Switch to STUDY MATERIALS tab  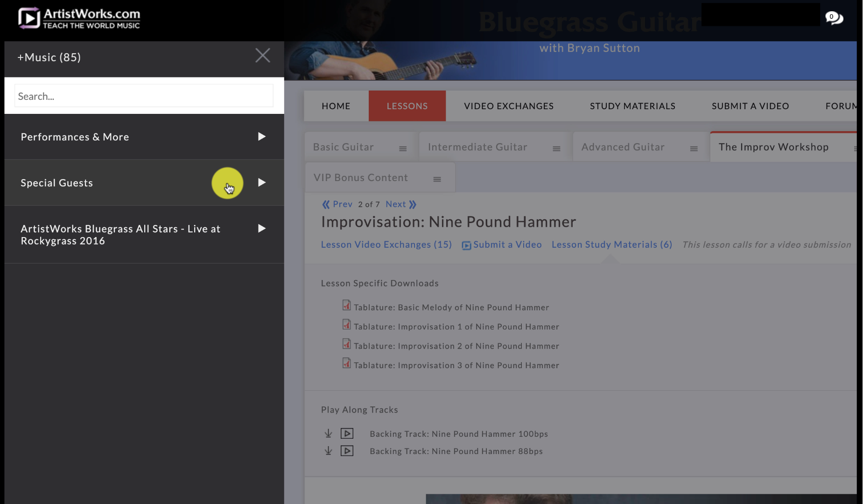(632, 106)
